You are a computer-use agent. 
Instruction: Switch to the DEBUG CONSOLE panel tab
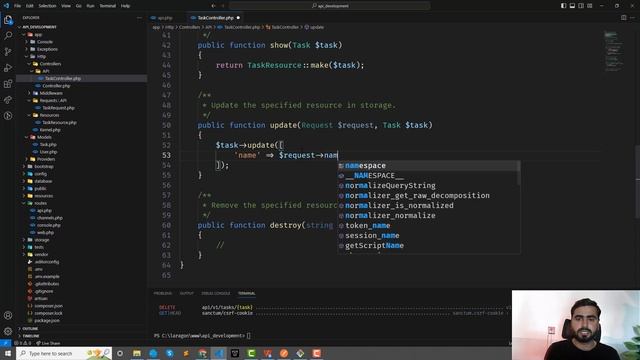pyautogui.click(x=216, y=293)
